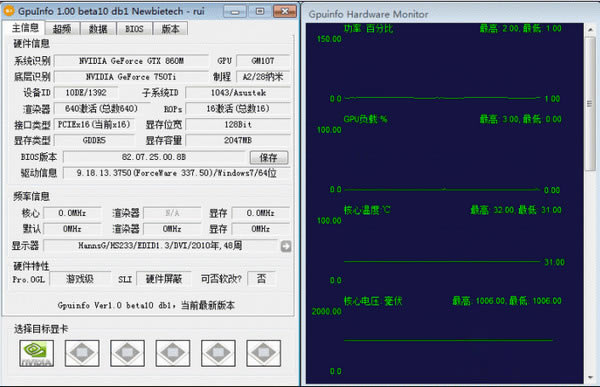Click the 功率 百分比 graph label
Screen dimensions: 600x387
click(368, 28)
